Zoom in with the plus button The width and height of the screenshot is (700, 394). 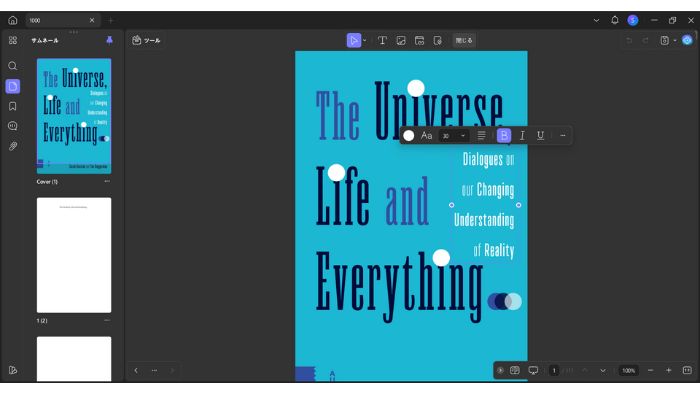click(669, 370)
